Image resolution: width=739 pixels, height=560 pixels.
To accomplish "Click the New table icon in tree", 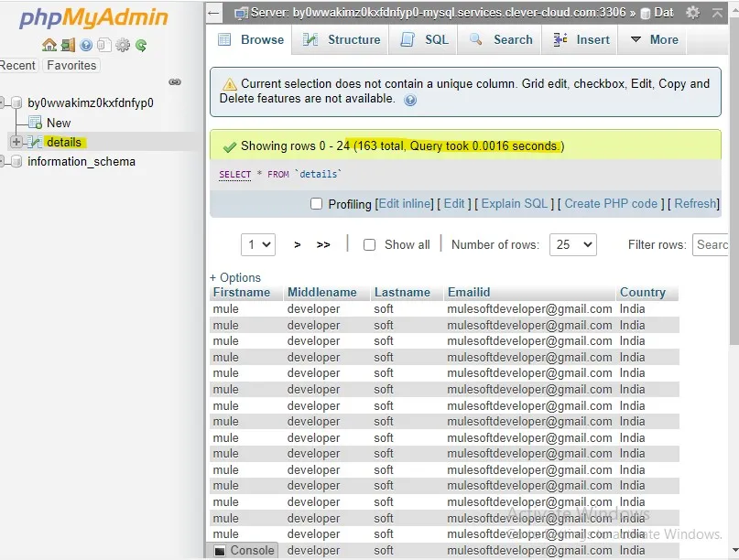I will (x=36, y=123).
